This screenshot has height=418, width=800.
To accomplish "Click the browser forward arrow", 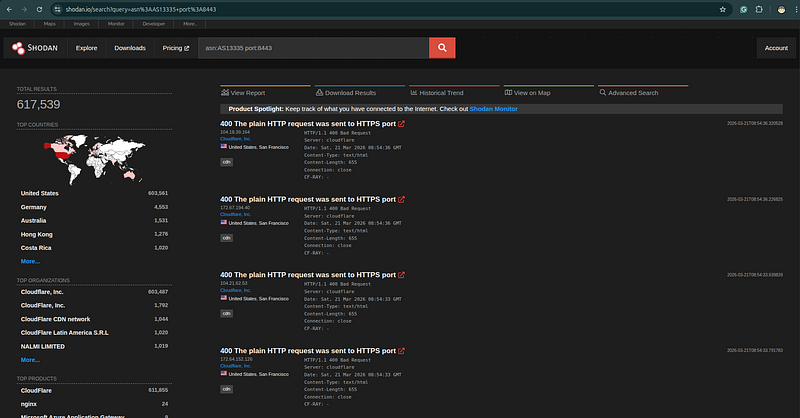I will (x=24, y=9).
